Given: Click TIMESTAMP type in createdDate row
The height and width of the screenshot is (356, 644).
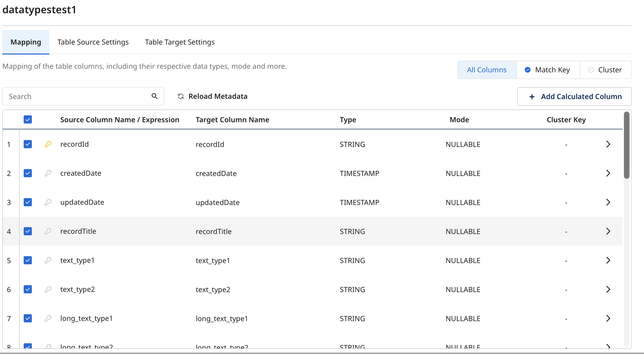Looking at the screenshot, I should pyautogui.click(x=359, y=173).
